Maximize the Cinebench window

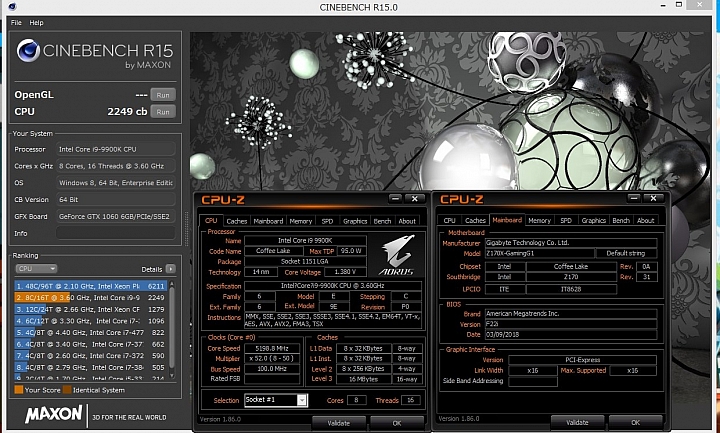[678, 5]
